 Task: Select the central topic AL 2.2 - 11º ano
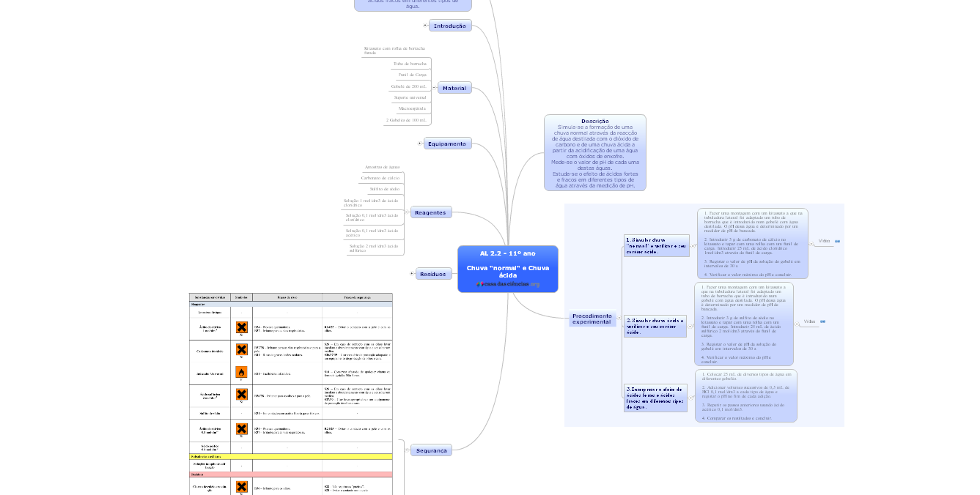(x=508, y=269)
